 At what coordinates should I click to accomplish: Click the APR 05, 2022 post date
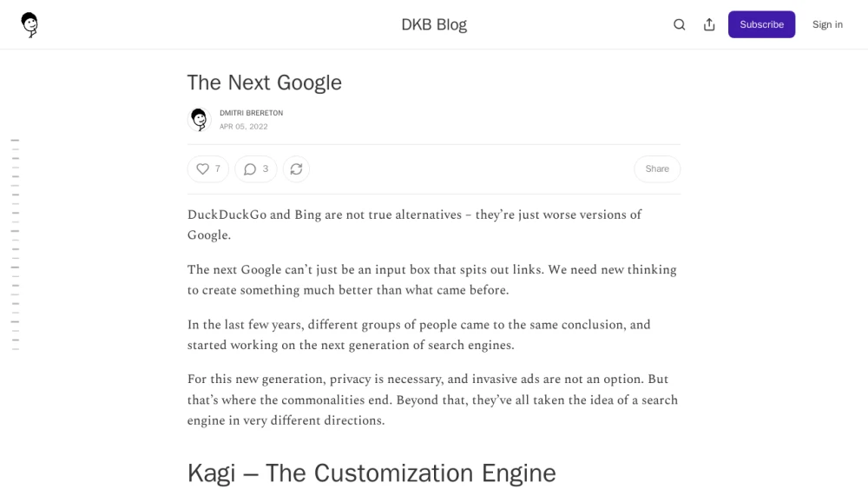tap(244, 126)
